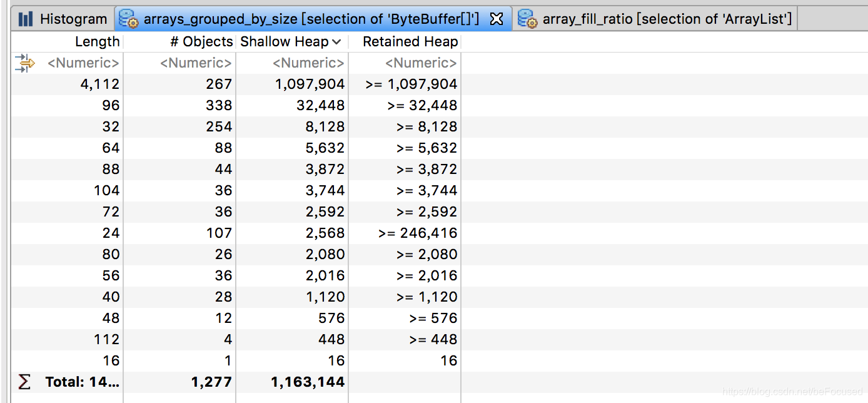The width and height of the screenshot is (868, 403).
Task: Click the length 56 cell
Action: coord(111,276)
